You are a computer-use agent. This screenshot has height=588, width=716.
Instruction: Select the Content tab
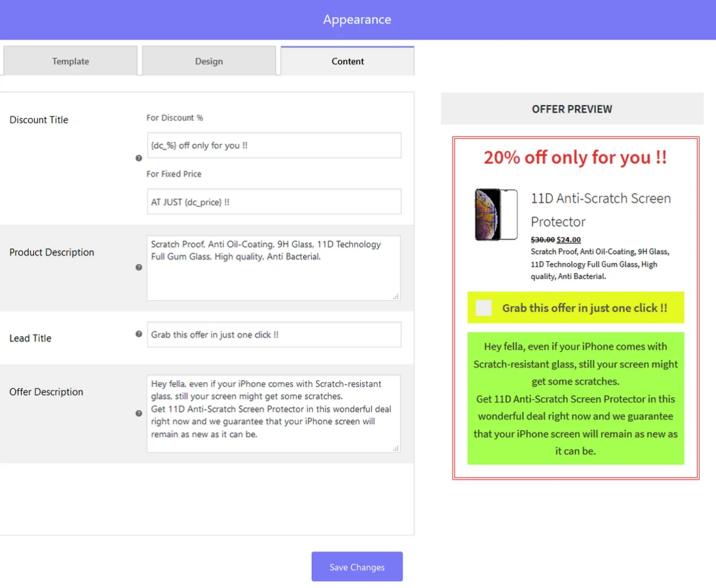pos(348,61)
